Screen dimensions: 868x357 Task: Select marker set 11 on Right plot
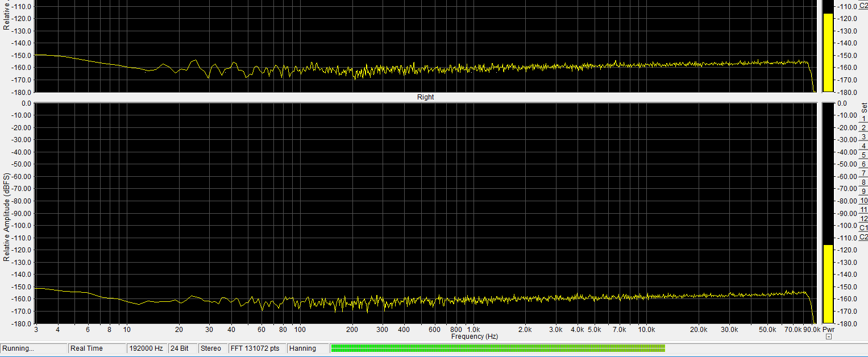(x=863, y=210)
